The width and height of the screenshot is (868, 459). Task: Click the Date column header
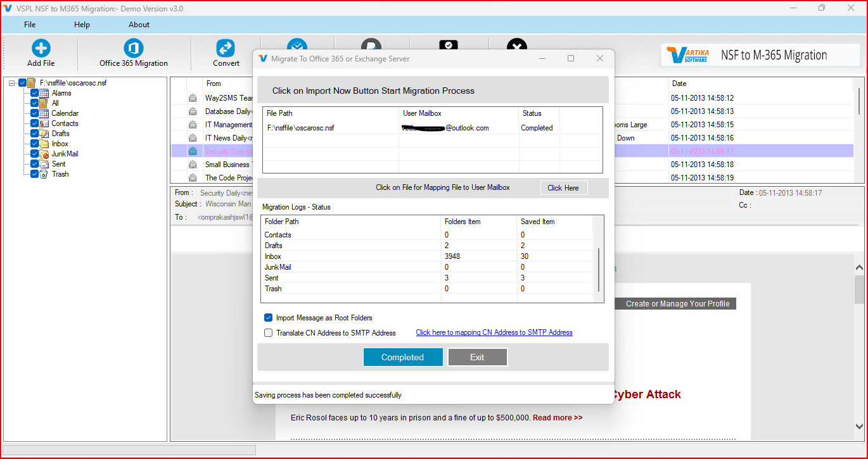(x=679, y=84)
